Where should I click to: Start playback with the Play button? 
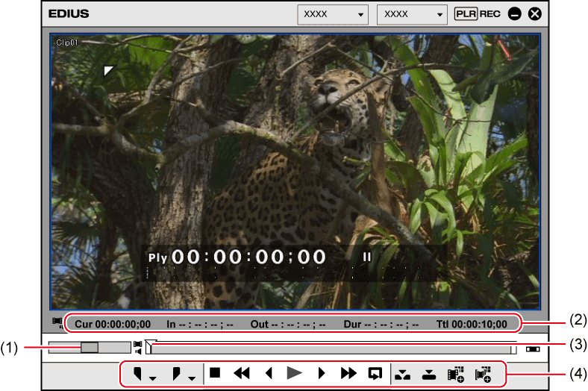295,373
